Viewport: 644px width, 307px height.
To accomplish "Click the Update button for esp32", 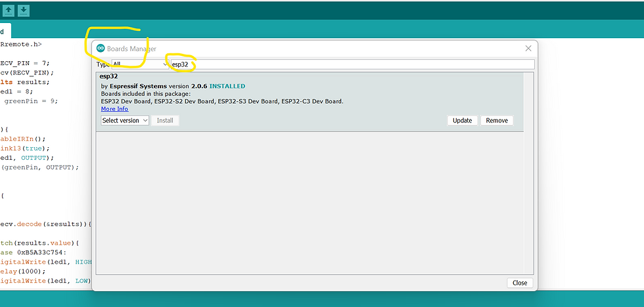I will click(x=462, y=120).
